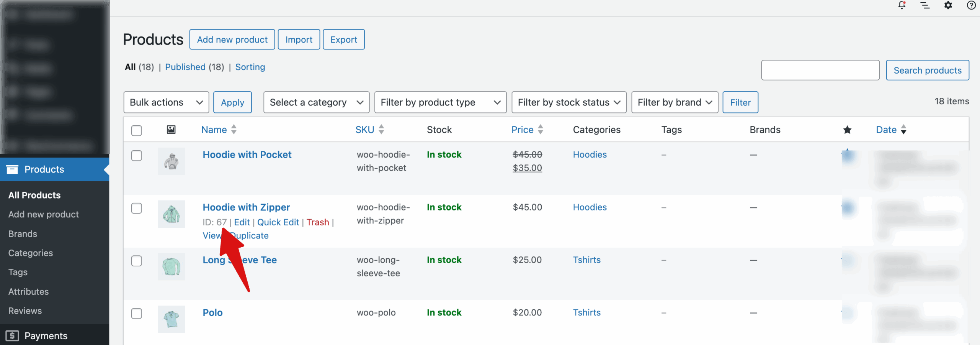
Task: Open Tshirts category in Long Sleeve Tee row
Action: 587,260
